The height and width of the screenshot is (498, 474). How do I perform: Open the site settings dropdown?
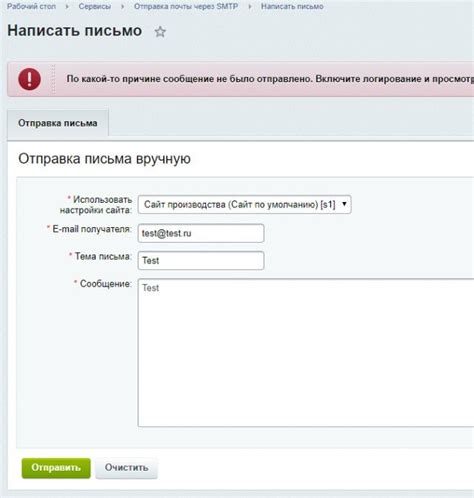coord(244,204)
